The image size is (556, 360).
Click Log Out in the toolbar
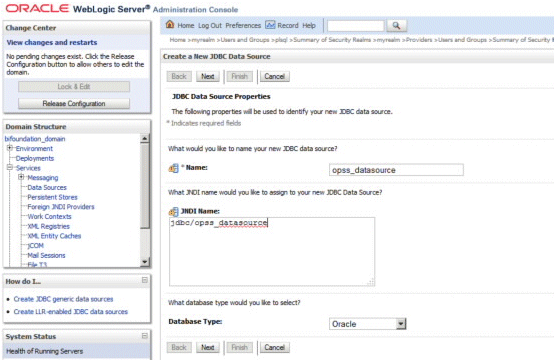click(x=210, y=26)
